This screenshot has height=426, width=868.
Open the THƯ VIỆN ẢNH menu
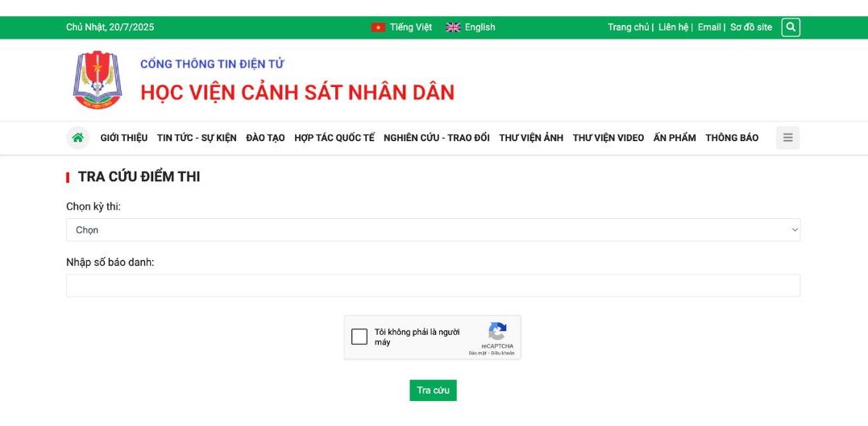pos(531,138)
